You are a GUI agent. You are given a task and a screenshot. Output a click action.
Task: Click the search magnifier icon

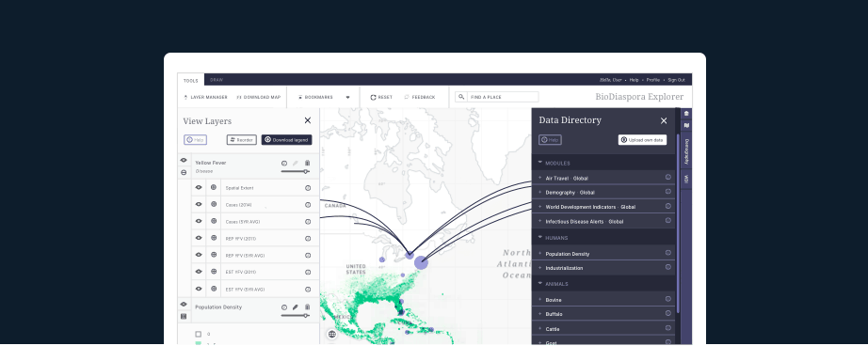461,97
